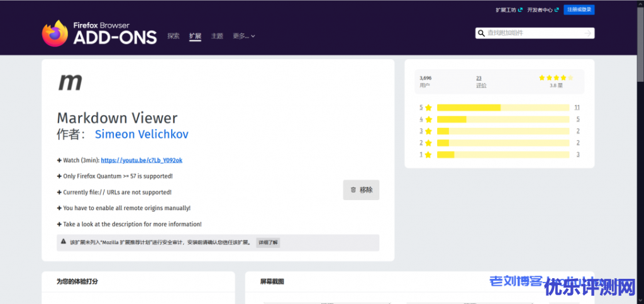This screenshot has height=304, width=644.
Task: Click the external link icon beside 开发者中心
Action: pos(555,9)
